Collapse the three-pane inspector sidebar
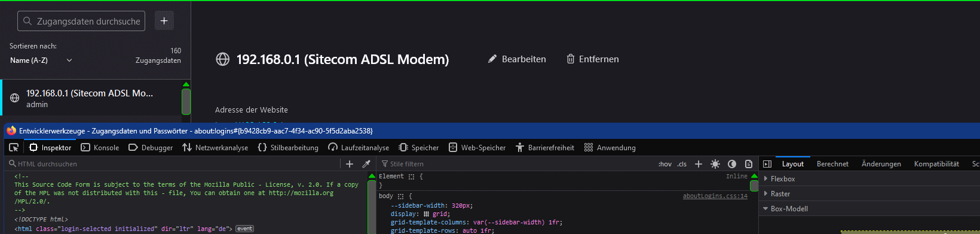 767,164
